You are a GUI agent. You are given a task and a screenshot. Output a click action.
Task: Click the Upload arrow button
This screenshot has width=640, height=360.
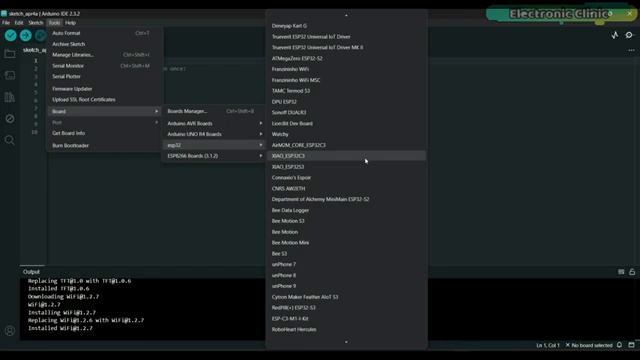point(26,36)
